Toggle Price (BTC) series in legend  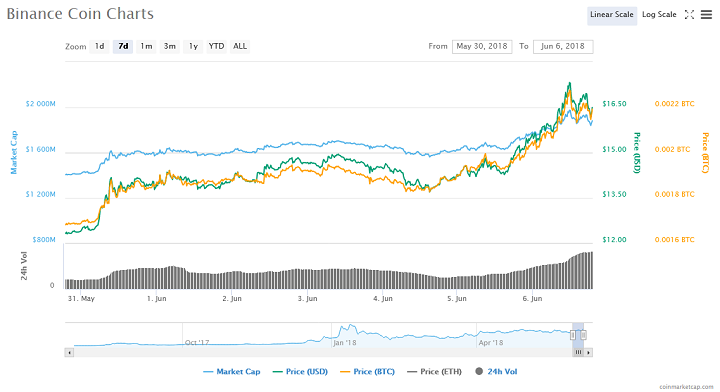[367, 372]
